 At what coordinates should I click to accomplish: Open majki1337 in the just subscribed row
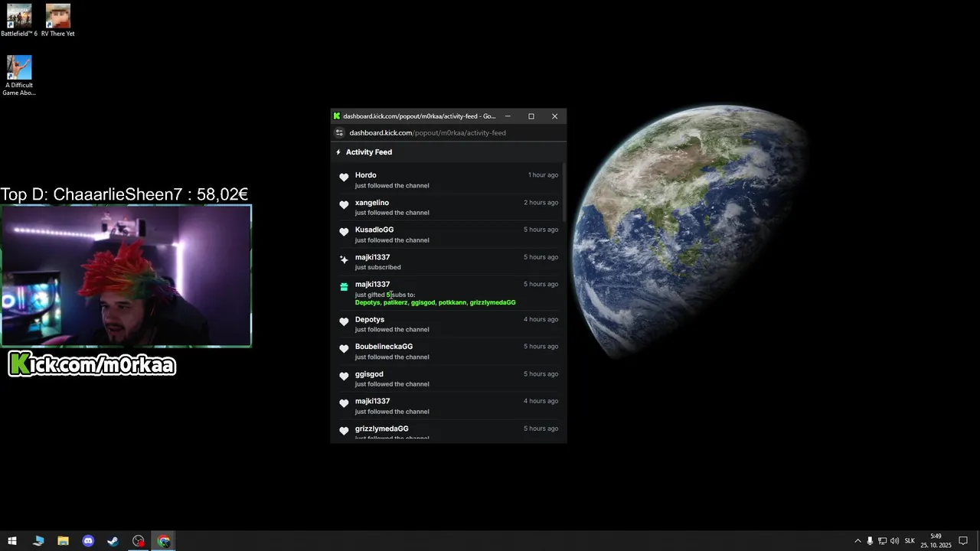(372, 257)
